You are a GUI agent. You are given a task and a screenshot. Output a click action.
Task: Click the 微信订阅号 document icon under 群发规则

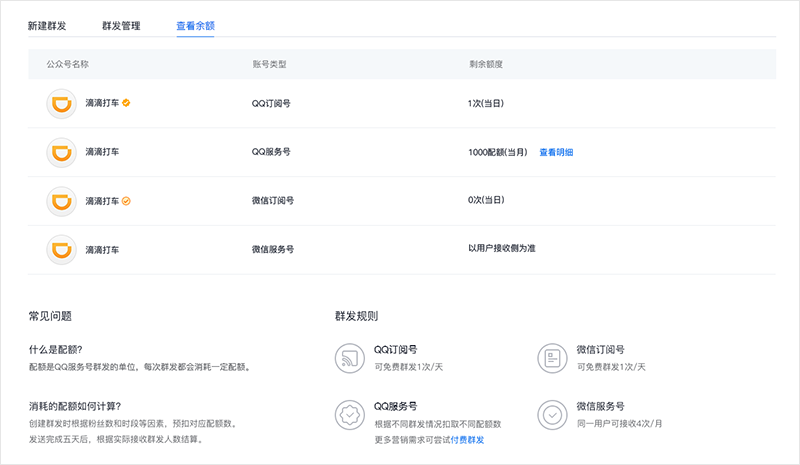552,358
